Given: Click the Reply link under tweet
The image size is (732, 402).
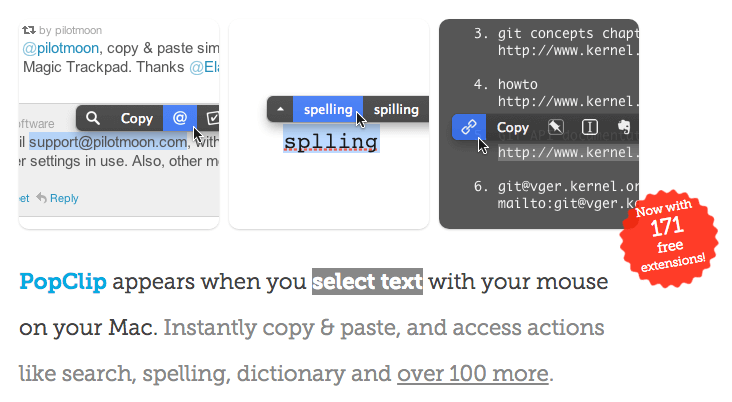Looking at the screenshot, I should point(64,198).
